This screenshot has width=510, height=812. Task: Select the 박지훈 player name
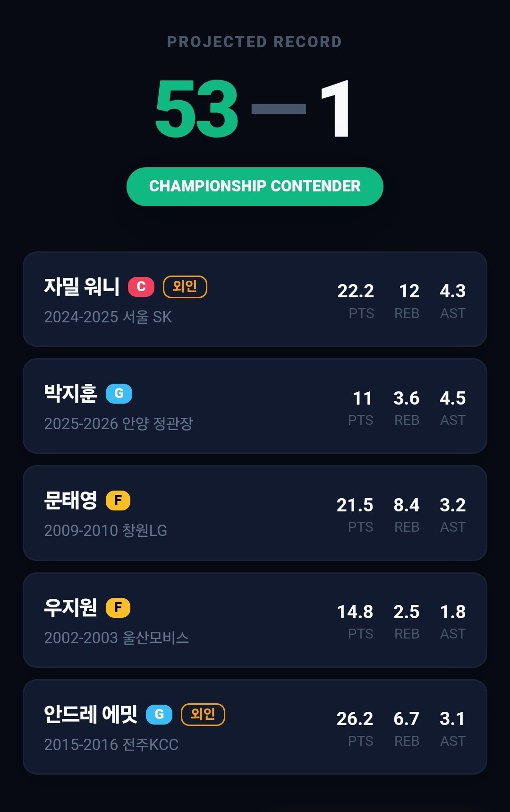[71, 393]
